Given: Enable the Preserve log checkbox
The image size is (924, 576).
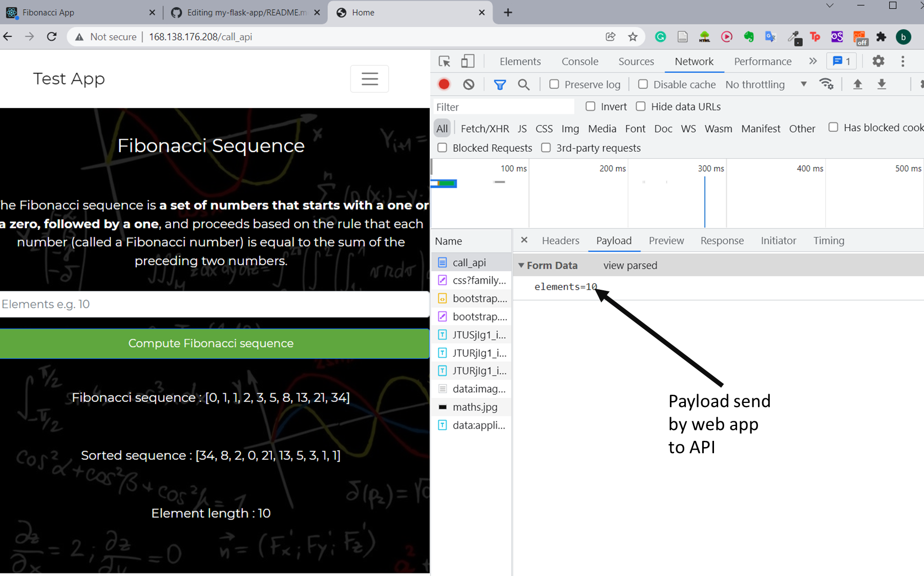Looking at the screenshot, I should coord(554,84).
